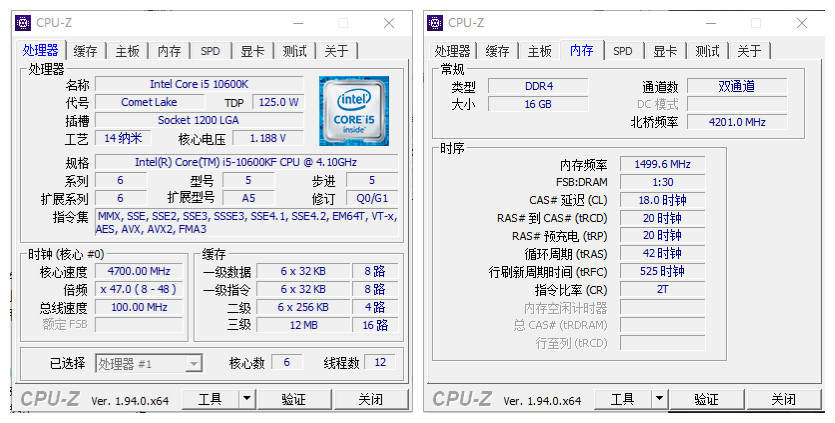
Task: Click 关闭 button in left window
Action: click(x=371, y=399)
